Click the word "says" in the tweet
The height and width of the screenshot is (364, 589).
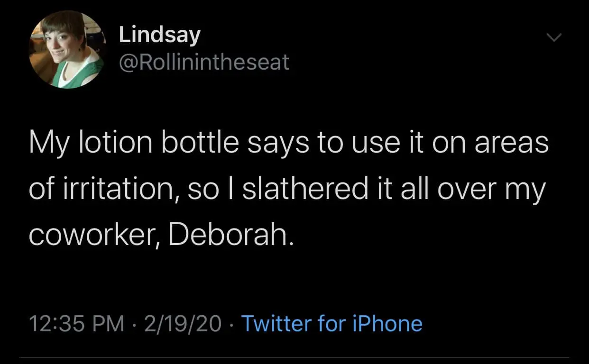276,144
